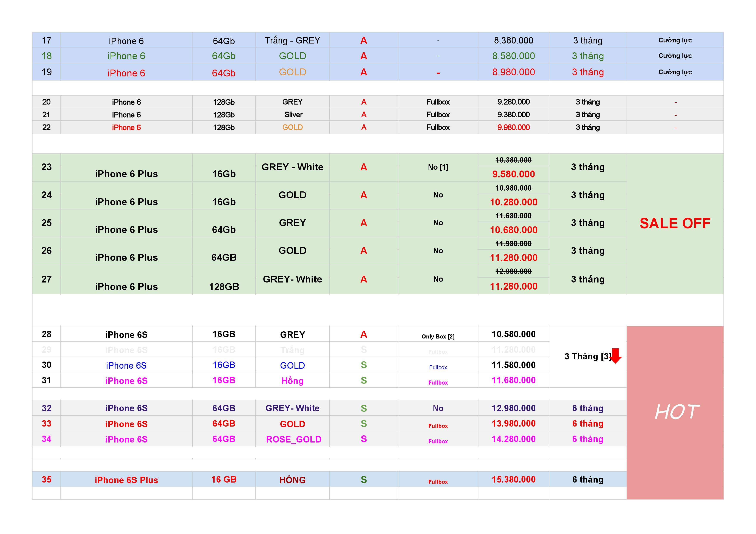
Task: Click Fullbox cell in row 20
Action: (438, 102)
